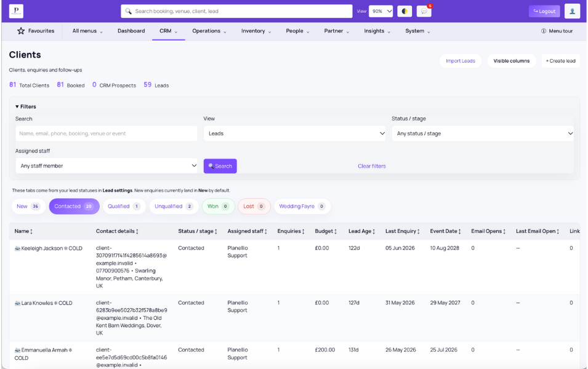Expand the Operations menu
This screenshot has height=369, width=588.
tap(209, 31)
